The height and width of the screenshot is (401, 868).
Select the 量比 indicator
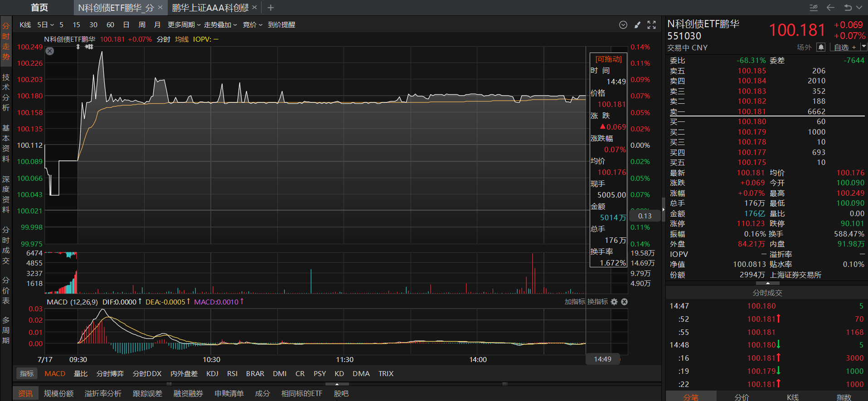tap(81, 374)
